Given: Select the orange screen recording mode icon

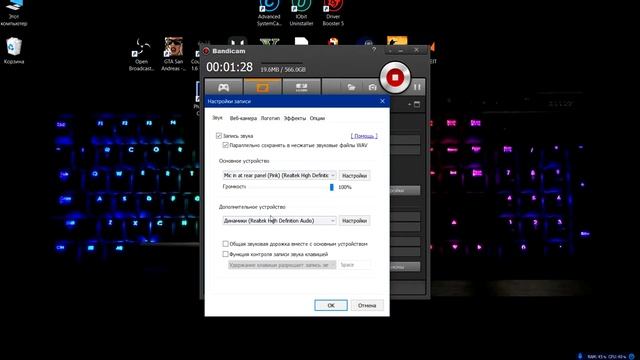Looking at the screenshot, I should (262, 87).
